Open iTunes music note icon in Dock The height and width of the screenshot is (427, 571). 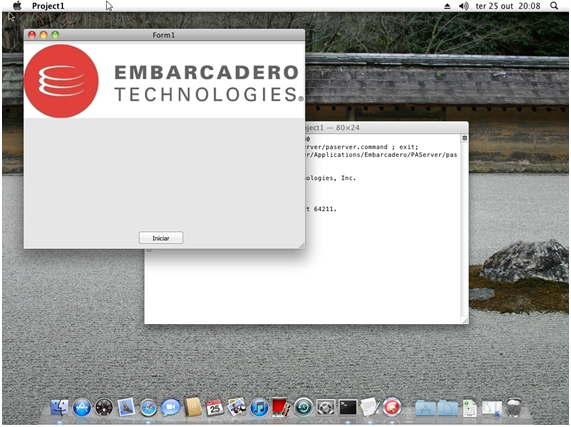[259, 407]
